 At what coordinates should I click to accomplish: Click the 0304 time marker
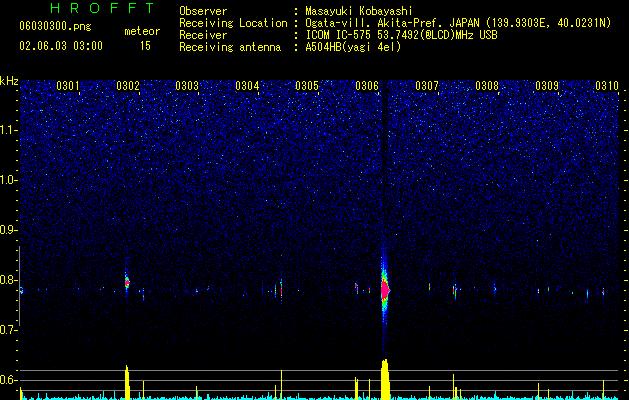(247, 85)
